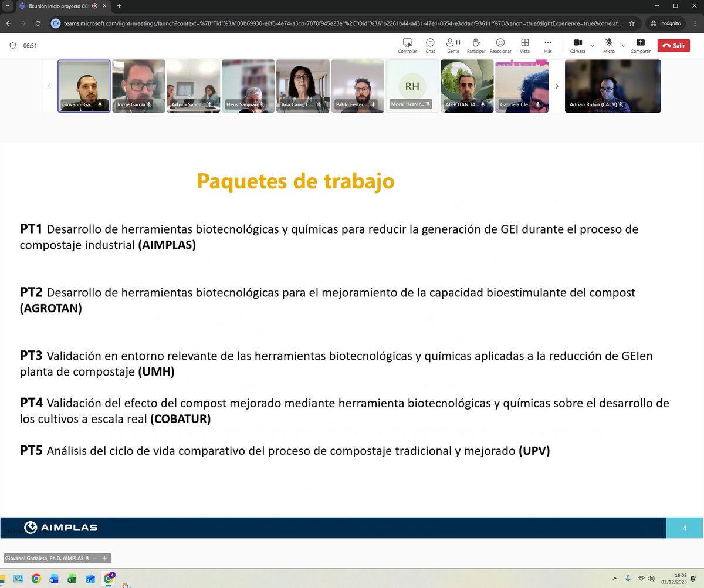Select the AGROTAN participant video tile

click(x=467, y=86)
